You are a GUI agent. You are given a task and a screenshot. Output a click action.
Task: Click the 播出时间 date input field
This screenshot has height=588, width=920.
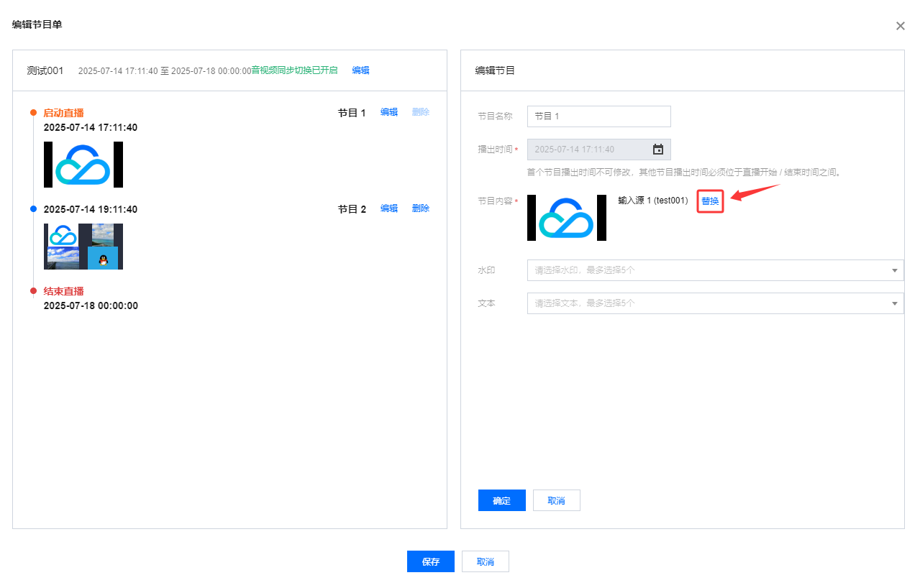599,150
